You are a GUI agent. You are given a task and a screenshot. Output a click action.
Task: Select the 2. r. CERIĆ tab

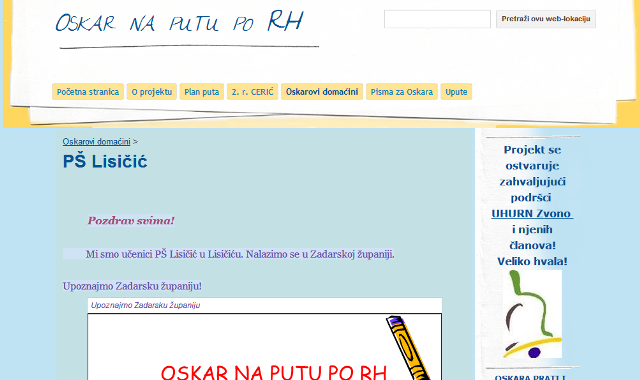coord(253,92)
